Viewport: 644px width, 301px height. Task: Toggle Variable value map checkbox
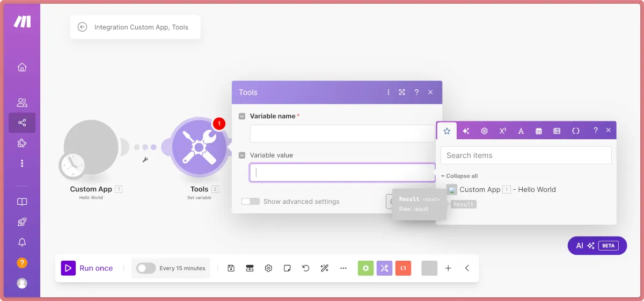pos(242,155)
